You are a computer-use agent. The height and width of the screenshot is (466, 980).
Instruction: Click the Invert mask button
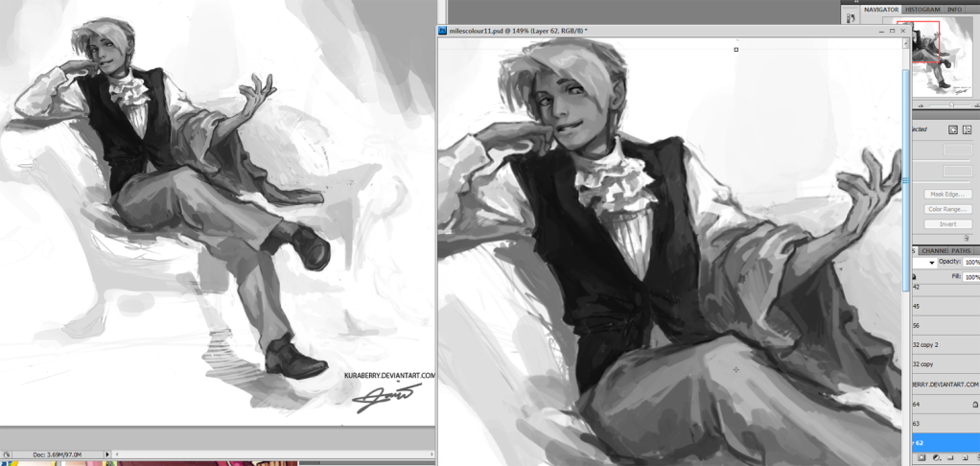(x=947, y=224)
